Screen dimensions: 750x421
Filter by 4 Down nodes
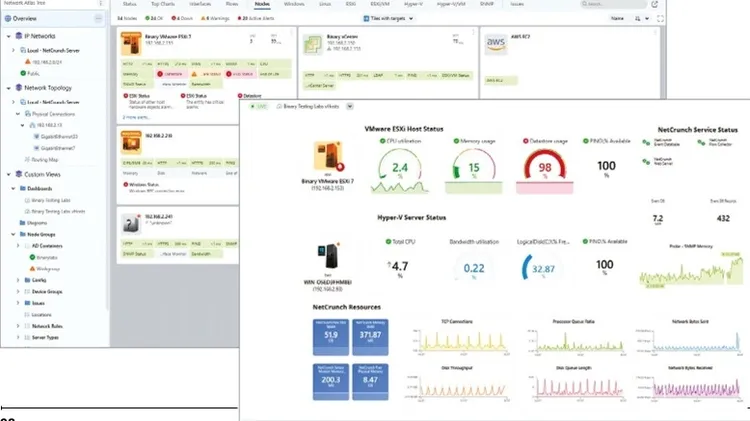182,18
